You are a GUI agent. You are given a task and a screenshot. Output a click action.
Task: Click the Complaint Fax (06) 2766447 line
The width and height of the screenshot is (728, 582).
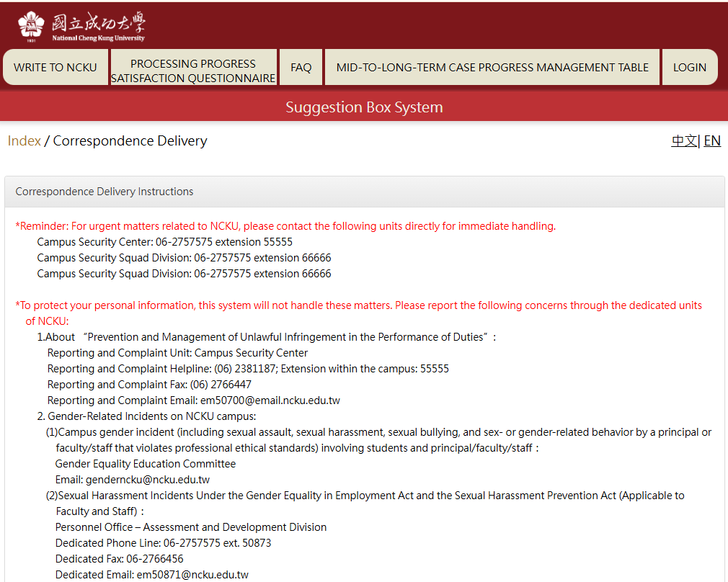(x=149, y=385)
